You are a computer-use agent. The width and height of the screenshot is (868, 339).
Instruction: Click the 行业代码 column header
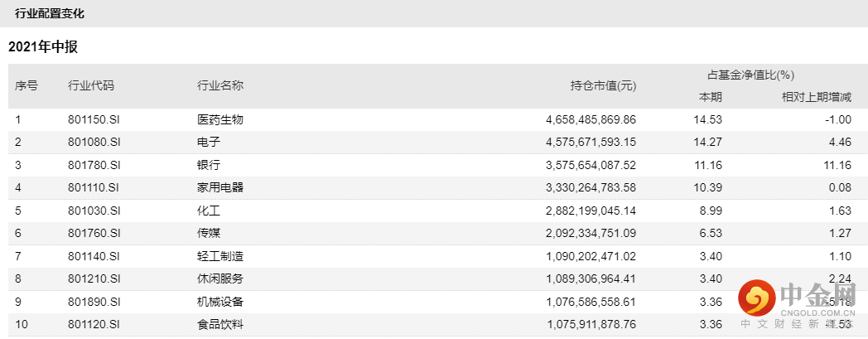[91, 85]
